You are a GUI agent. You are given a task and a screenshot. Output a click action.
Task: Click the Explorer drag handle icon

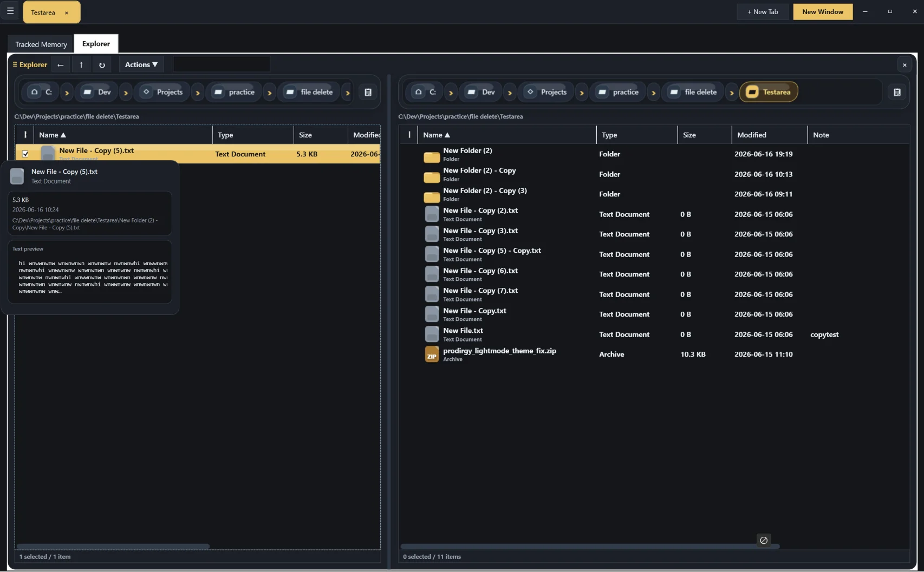pos(15,64)
